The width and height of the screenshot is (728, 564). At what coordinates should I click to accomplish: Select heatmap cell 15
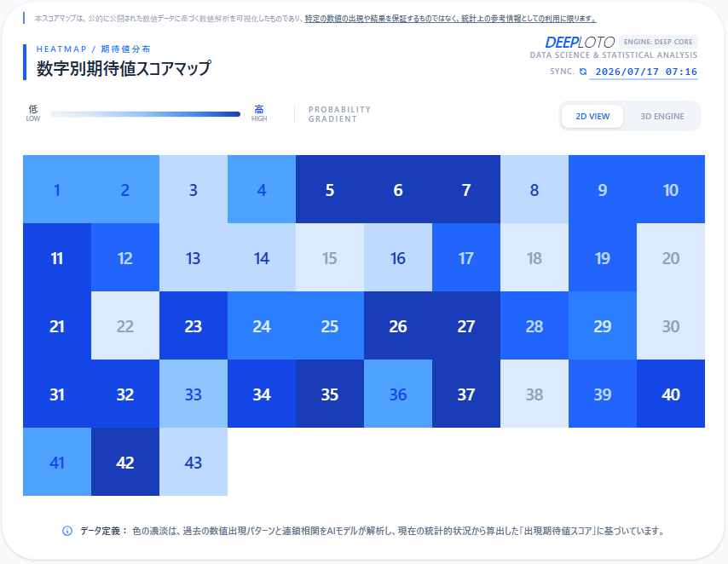(x=330, y=257)
